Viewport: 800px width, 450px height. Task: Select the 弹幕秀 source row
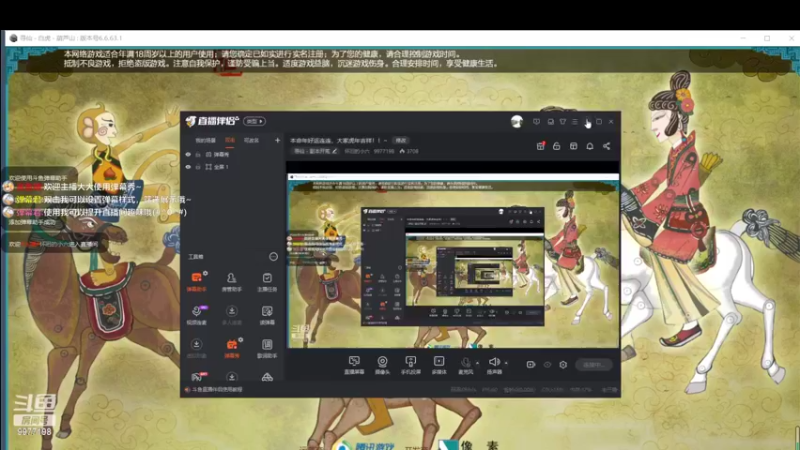(233, 154)
